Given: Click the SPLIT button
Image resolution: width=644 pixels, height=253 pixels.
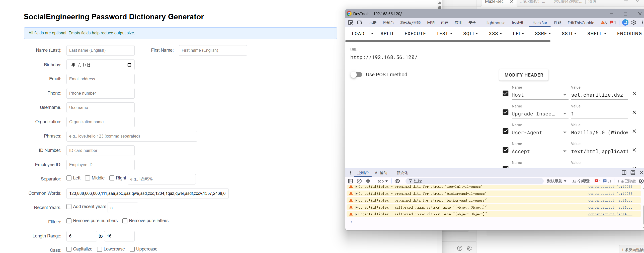Looking at the screenshot, I should (x=387, y=34).
